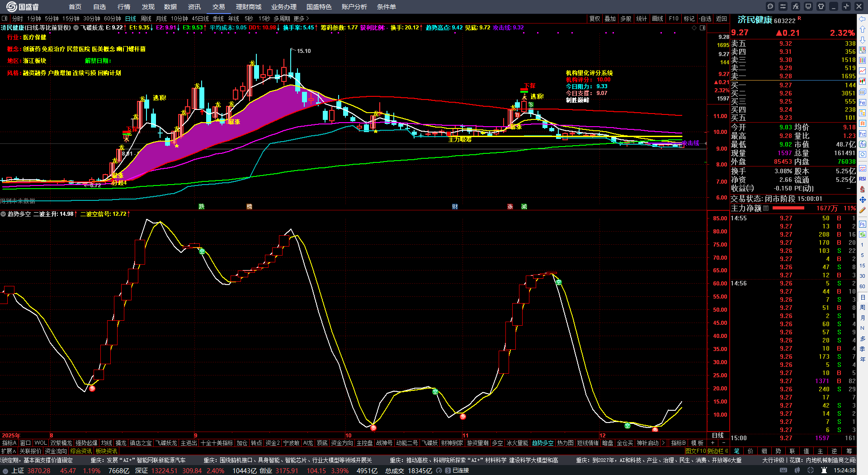Open the 首页 menu

coord(75,7)
